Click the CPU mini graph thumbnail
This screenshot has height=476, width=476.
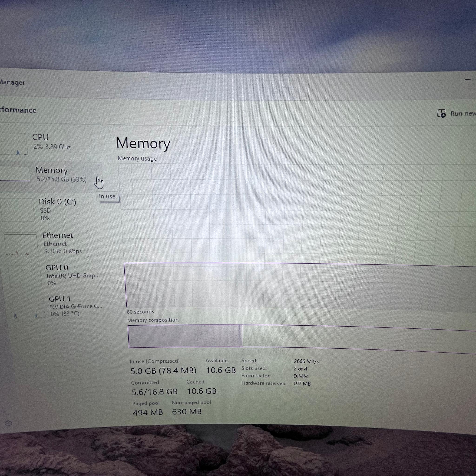[x=13, y=144]
